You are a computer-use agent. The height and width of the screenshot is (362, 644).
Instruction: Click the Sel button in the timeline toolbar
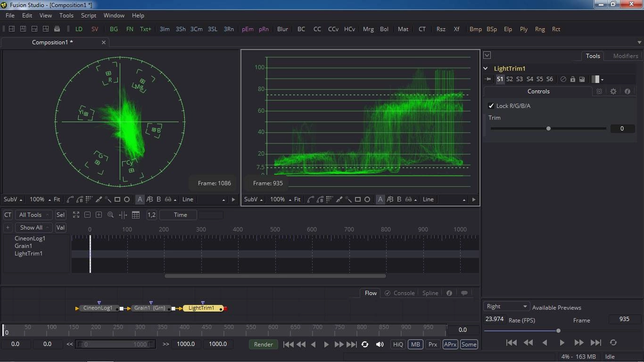point(60,215)
